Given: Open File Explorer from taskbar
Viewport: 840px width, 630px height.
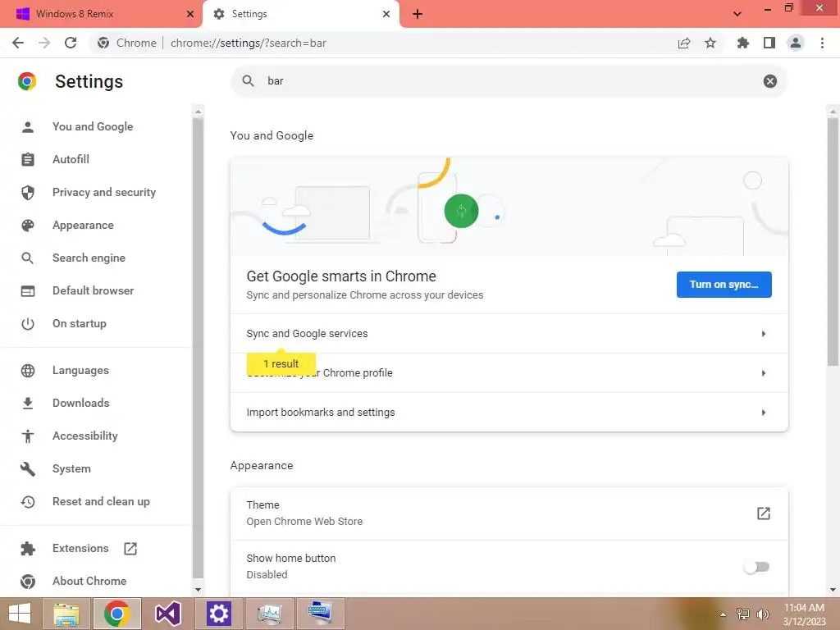Looking at the screenshot, I should 66,614.
